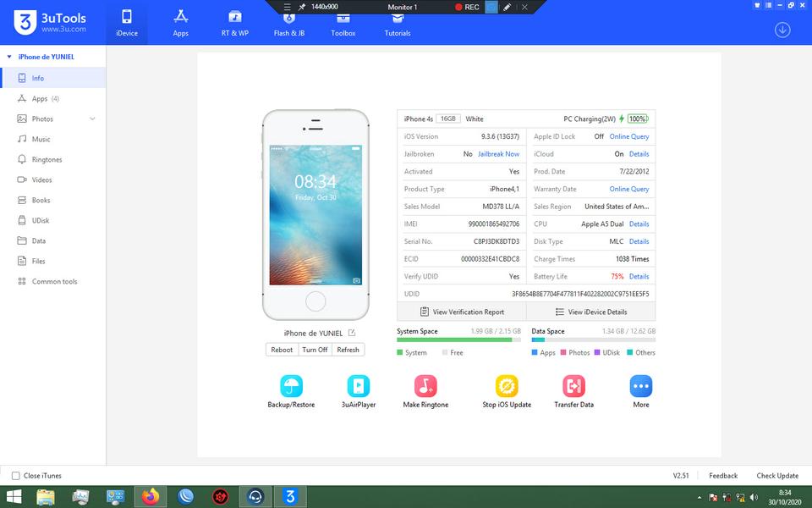Open Stop iOS Update tool
812x508 pixels.
tap(507, 391)
